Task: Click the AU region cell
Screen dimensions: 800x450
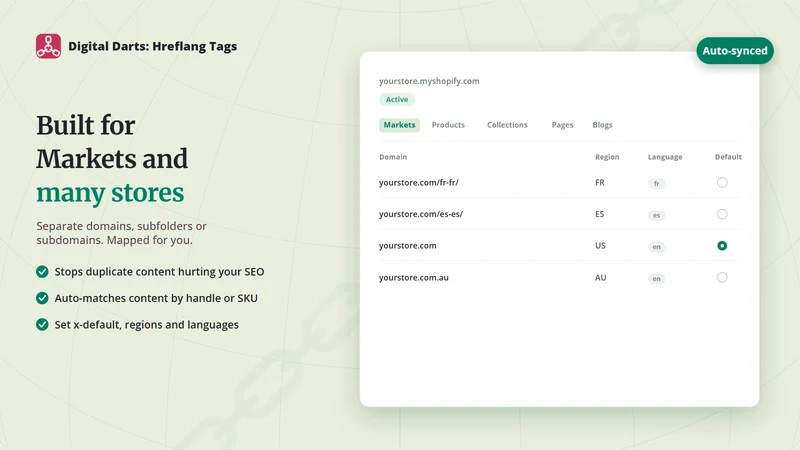Action: coord(601,278)
